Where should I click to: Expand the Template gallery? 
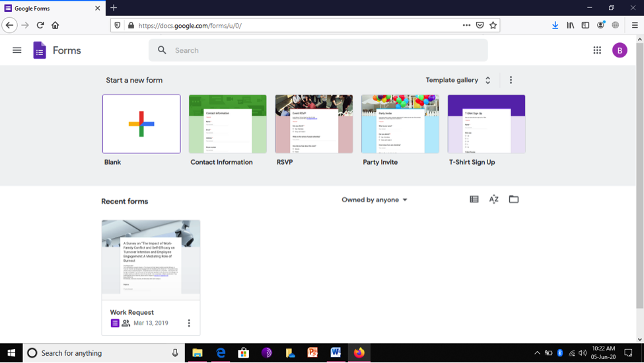pyautogui.click(x=458, y=80)
